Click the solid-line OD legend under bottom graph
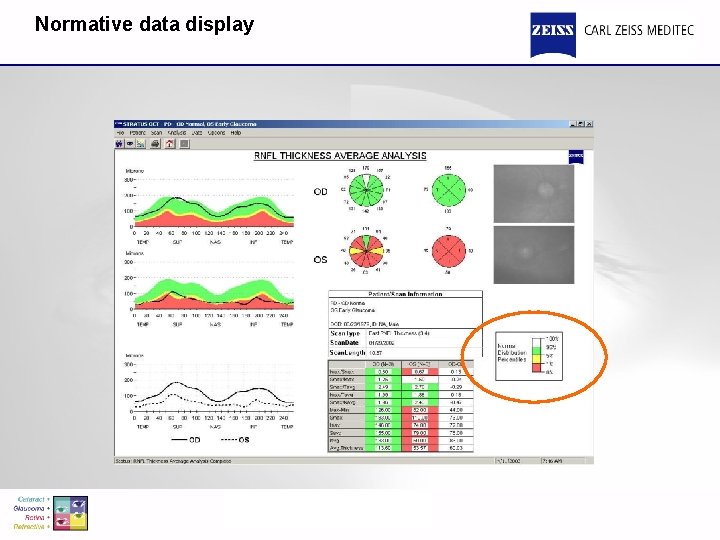The width and height of the screenshot is (720, 540). (186, 440)
